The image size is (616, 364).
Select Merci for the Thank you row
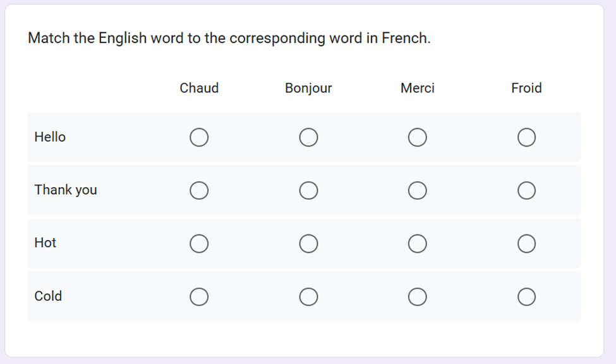tap(417, 190)
